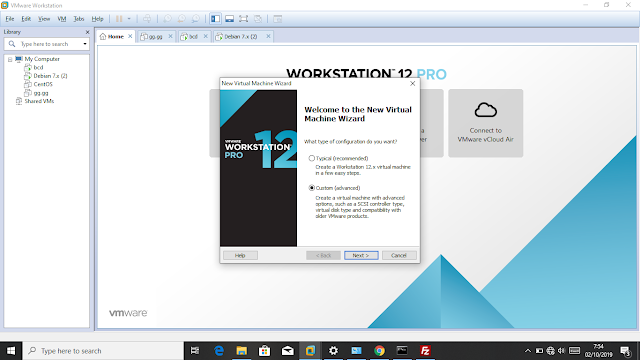Open Settings gear from taskbar
Screen dimensions: 640x360
pos(333,351)
